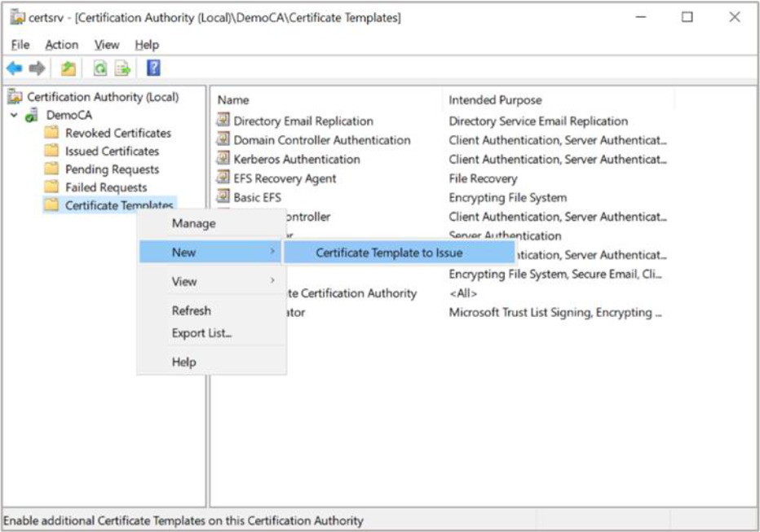Sort by the Intended Purpose column header
The width and height of the screenshot is (760, 532).
point(495,100)
